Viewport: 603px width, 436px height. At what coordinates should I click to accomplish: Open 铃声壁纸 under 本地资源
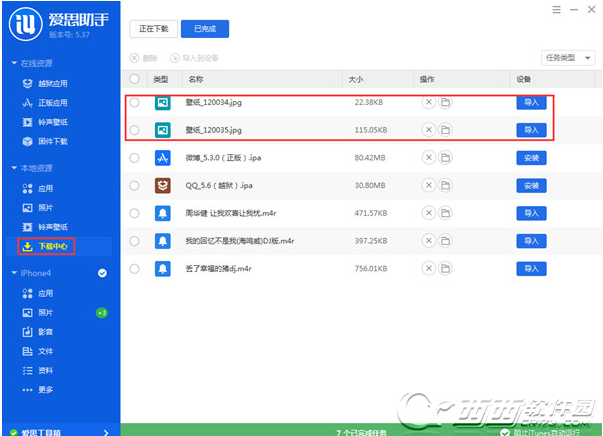45,227
